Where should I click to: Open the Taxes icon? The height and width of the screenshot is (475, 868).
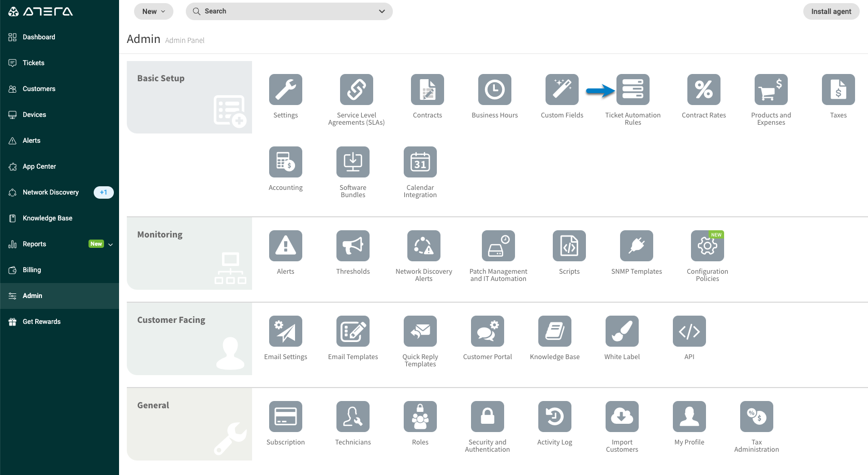[838, 90]
